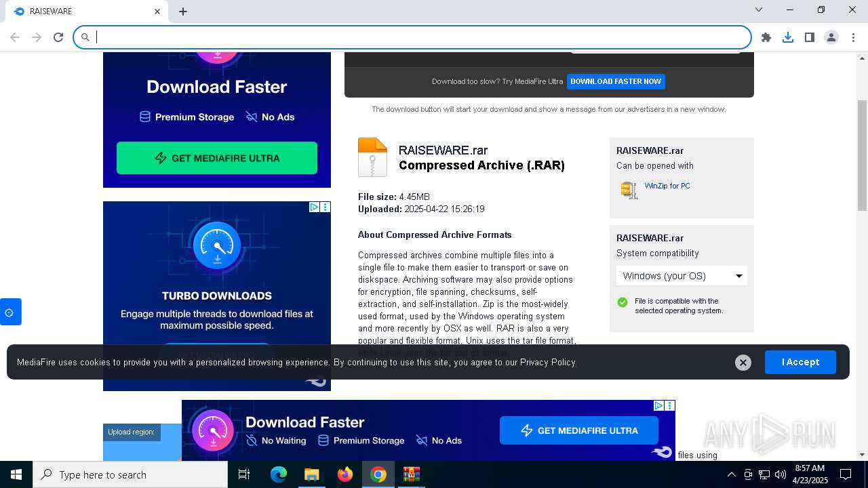Click the browser back arrow
The height and width of the screenshot is (488, 868).
15,37
